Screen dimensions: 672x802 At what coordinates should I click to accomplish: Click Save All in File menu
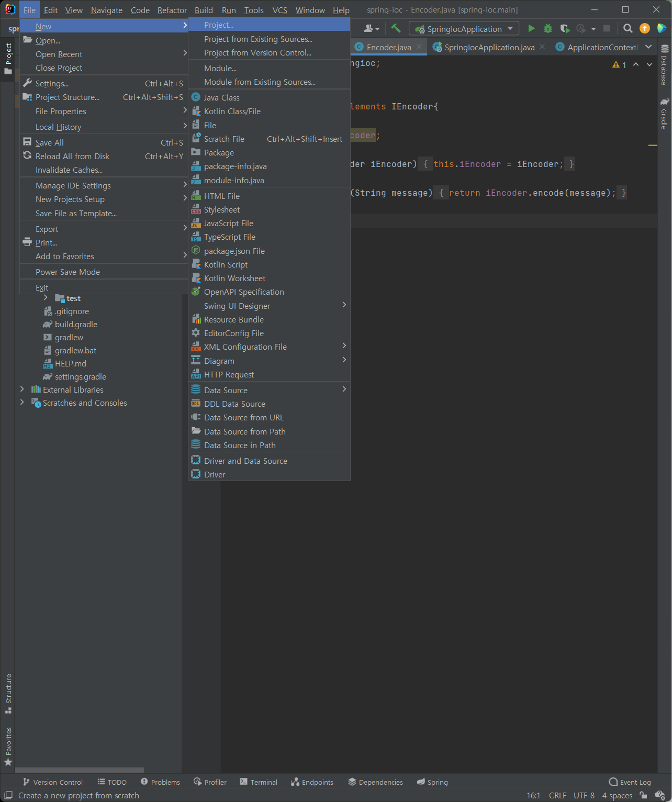coord(104,142)
